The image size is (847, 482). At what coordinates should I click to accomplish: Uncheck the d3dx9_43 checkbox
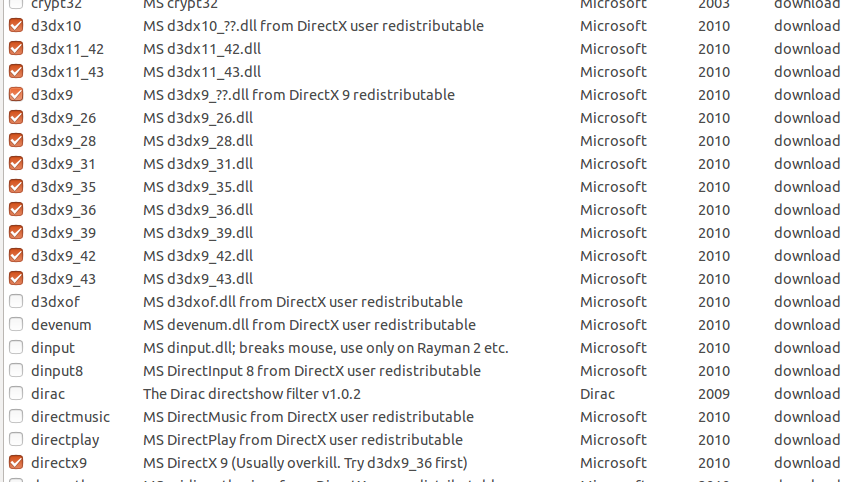(x=16, y=278)
